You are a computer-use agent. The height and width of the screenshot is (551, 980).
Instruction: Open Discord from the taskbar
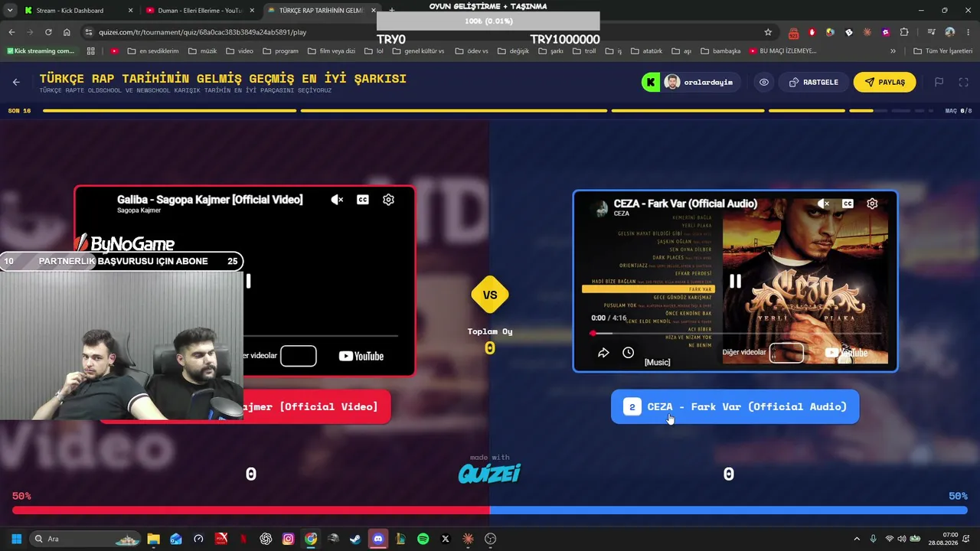pyautogui.click(x=377, y=539)
